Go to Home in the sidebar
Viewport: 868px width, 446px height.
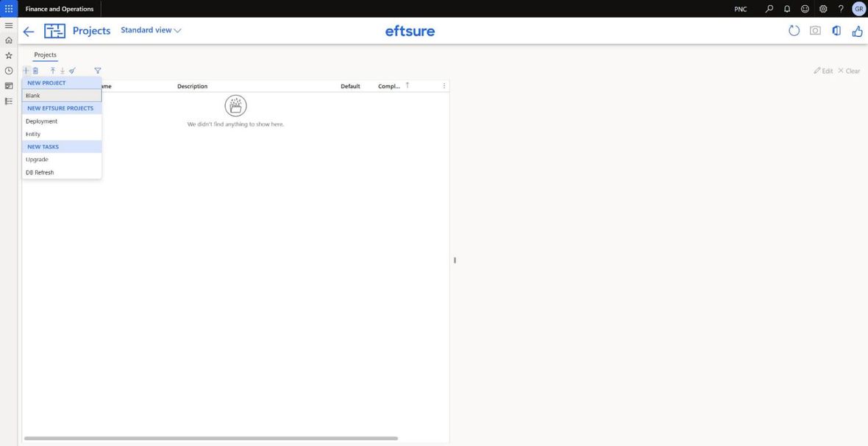8,40
